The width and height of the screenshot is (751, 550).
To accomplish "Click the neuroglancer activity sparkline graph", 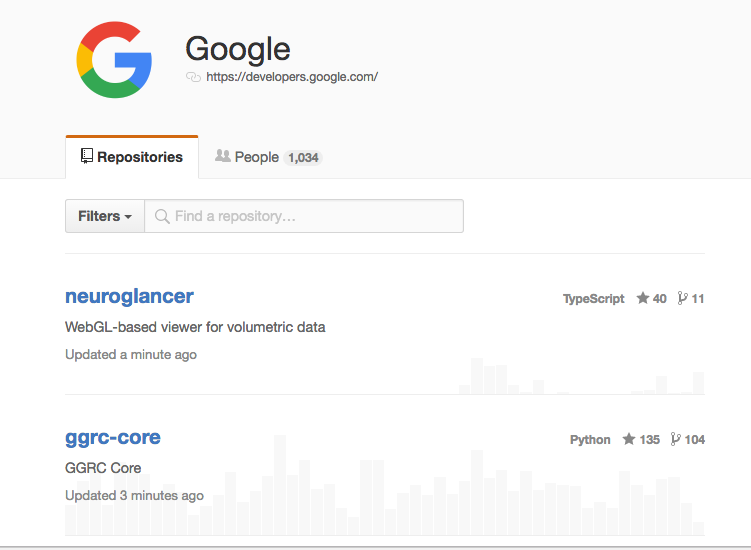I will 581,376.
